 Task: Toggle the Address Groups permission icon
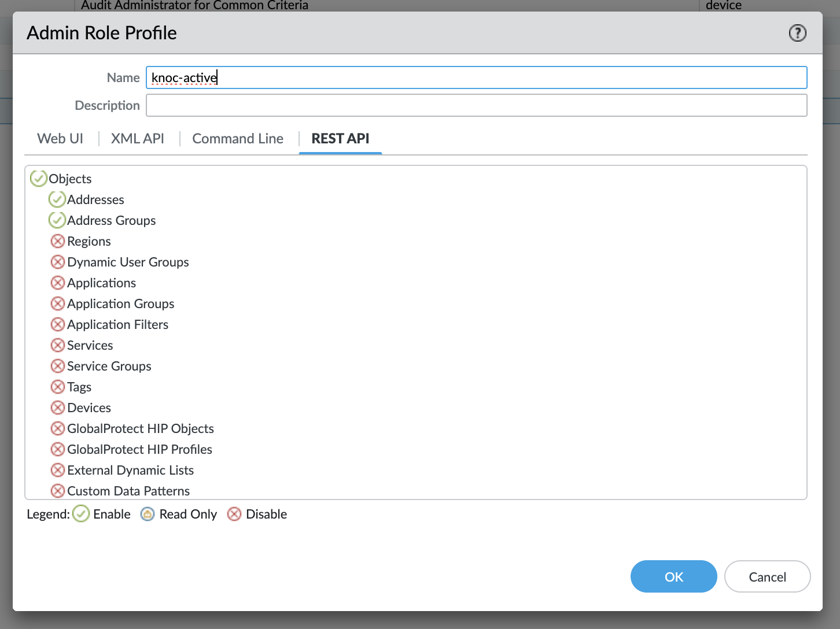[x=57, y=220]
